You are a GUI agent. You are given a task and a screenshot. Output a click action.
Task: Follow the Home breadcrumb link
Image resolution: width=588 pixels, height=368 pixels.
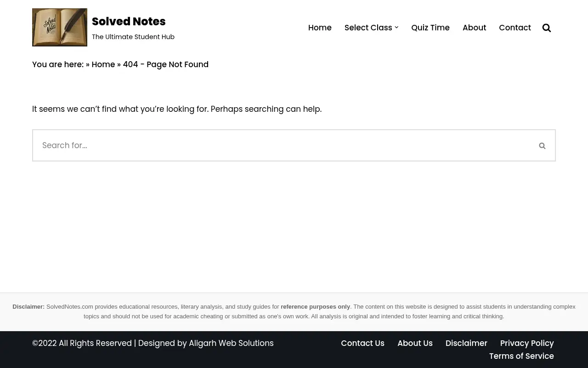(x=103, y=64)
